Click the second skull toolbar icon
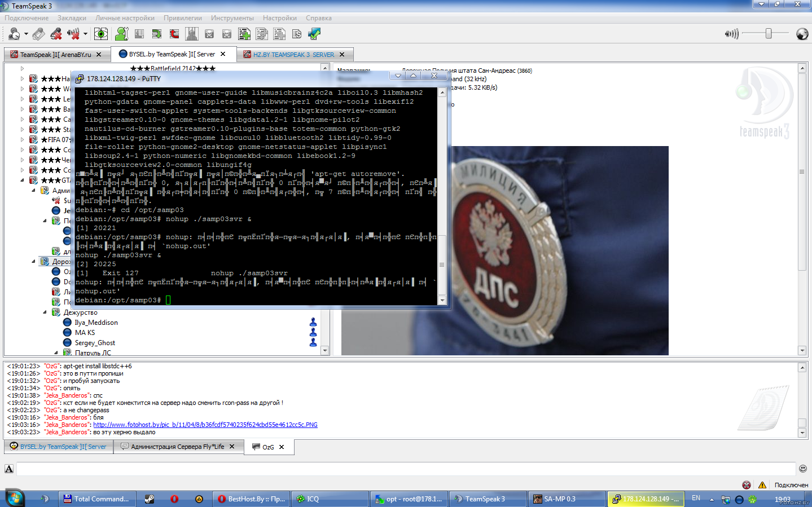This screenshot has width=812, height=507. point(227,34)
